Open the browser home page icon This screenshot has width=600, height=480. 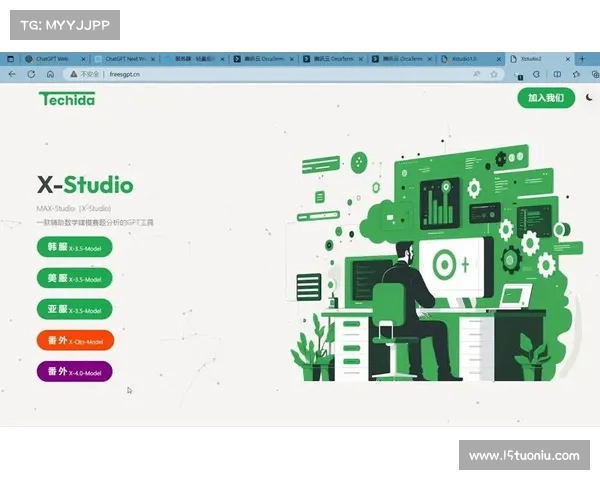[x=50, y=74]
